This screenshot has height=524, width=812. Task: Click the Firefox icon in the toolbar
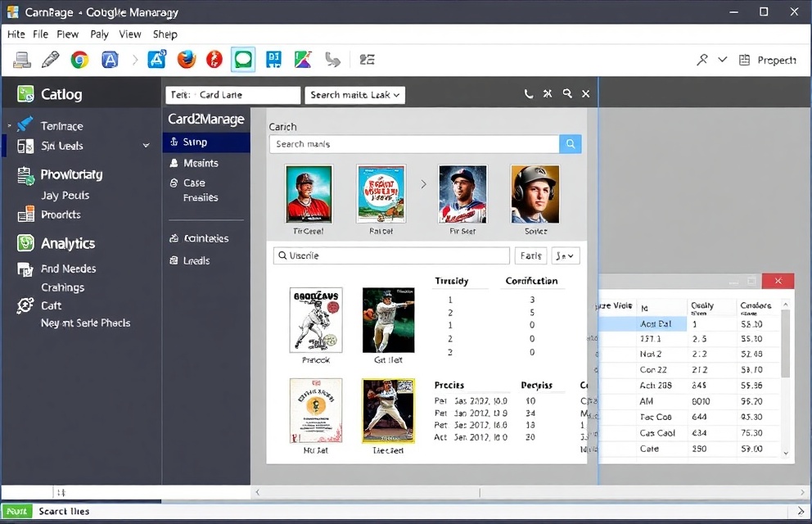pyautogui.click(x=186, y=60)
